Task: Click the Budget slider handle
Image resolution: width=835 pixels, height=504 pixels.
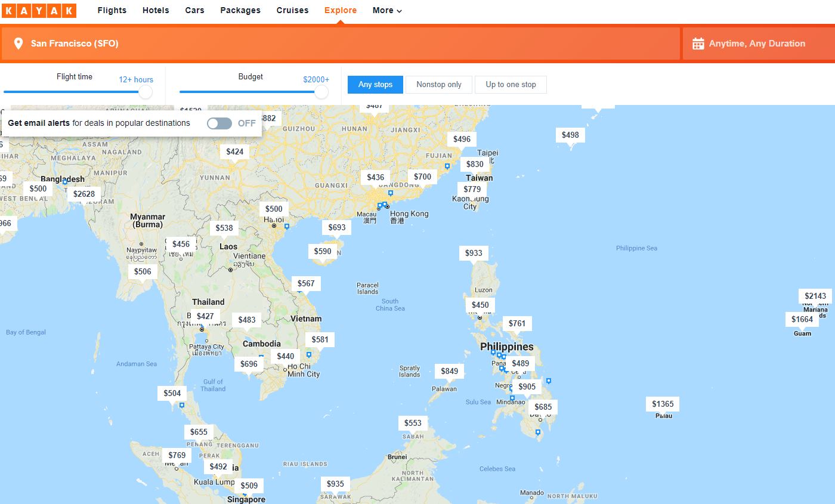Action: [x=321, y=92]
